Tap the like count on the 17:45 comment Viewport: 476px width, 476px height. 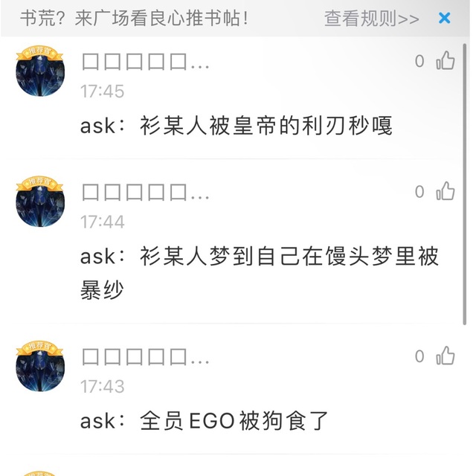(419, 61)
